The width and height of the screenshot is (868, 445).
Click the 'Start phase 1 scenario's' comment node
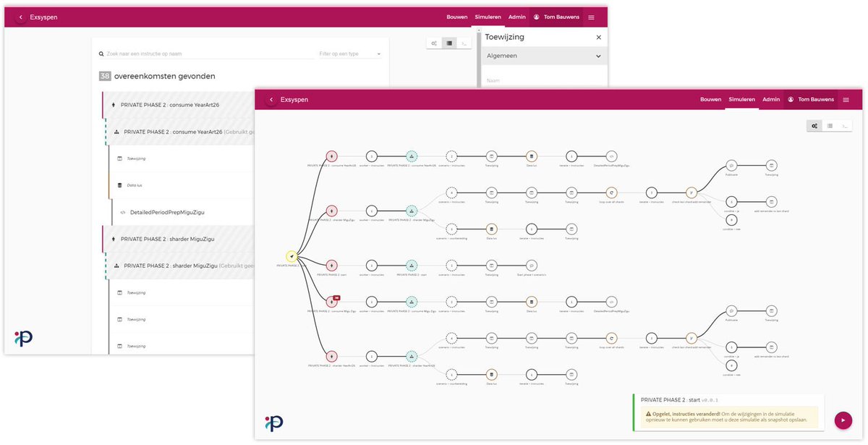[532, 266]
